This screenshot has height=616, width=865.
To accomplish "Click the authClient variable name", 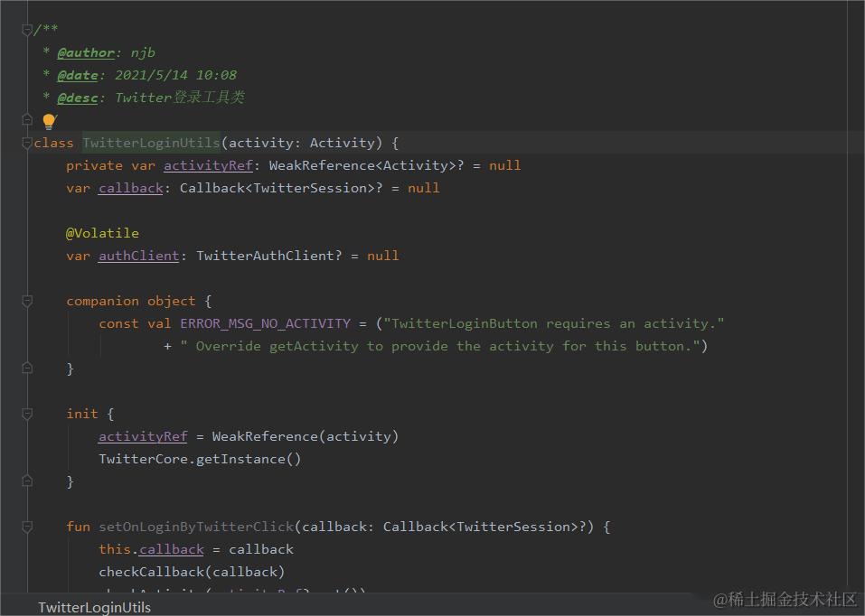I will click(138, 256).
